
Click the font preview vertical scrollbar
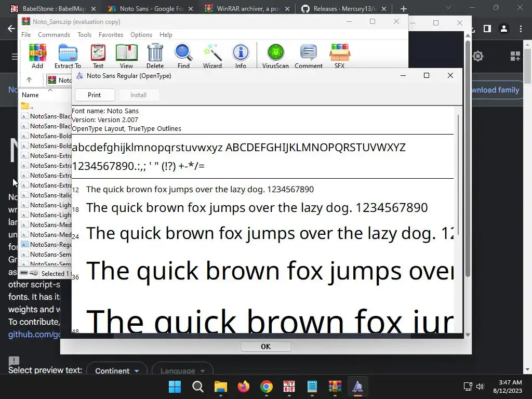(458, 175)
